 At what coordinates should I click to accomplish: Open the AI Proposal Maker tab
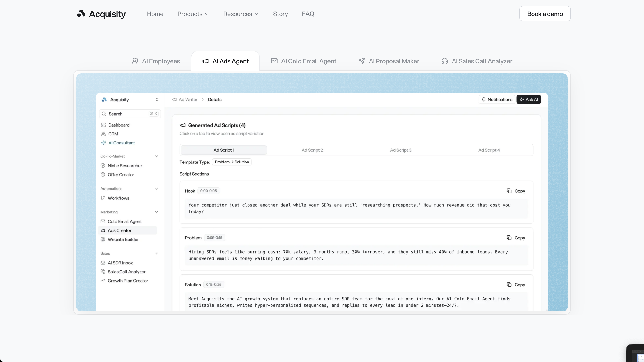coord(389,61)
